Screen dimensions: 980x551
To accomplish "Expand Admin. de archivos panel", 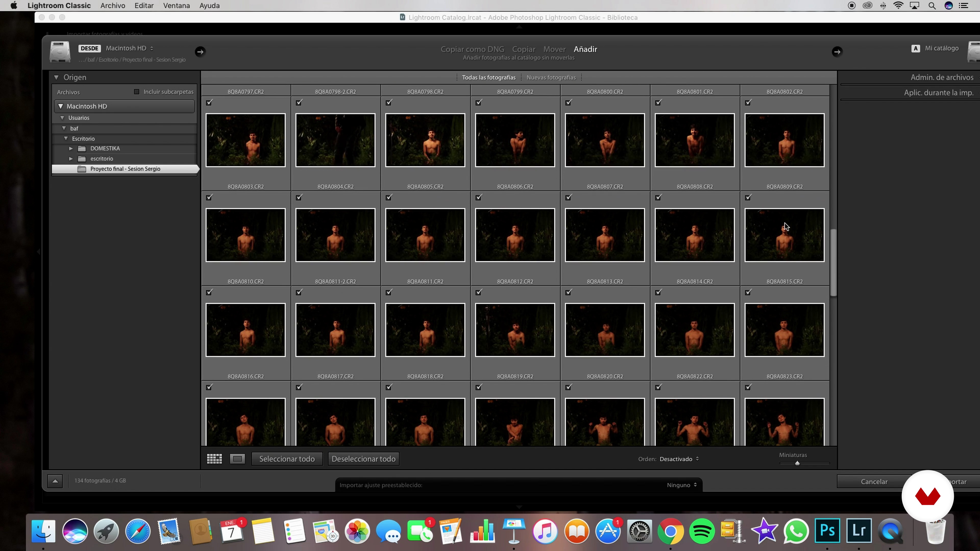I will (x=941, y=78).
